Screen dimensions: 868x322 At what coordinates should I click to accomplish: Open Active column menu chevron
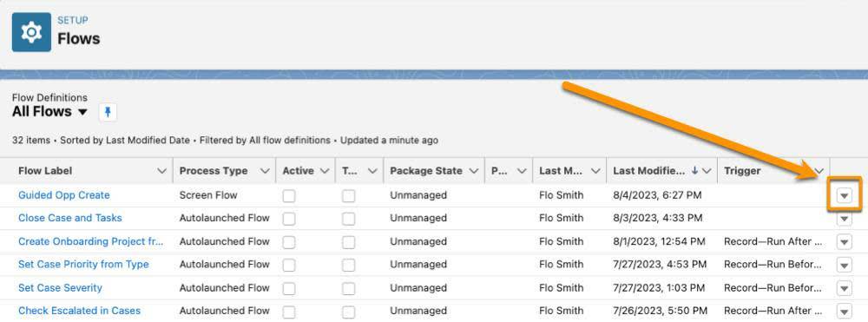325,171
